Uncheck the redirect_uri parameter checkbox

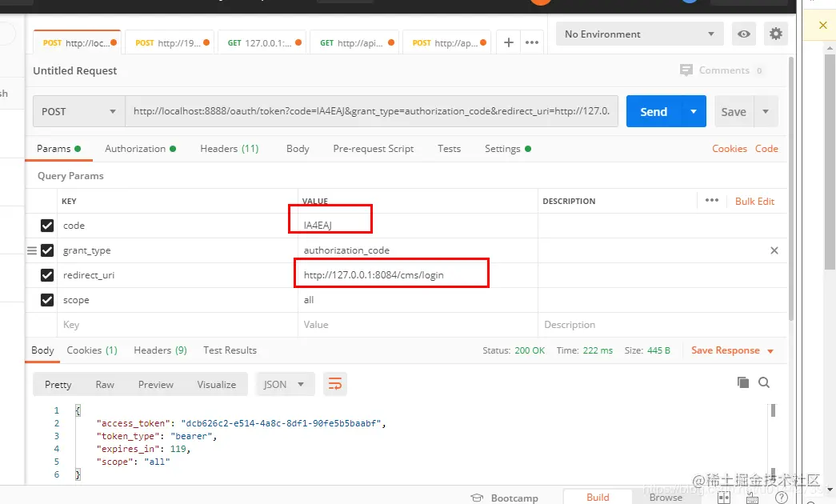47,275
